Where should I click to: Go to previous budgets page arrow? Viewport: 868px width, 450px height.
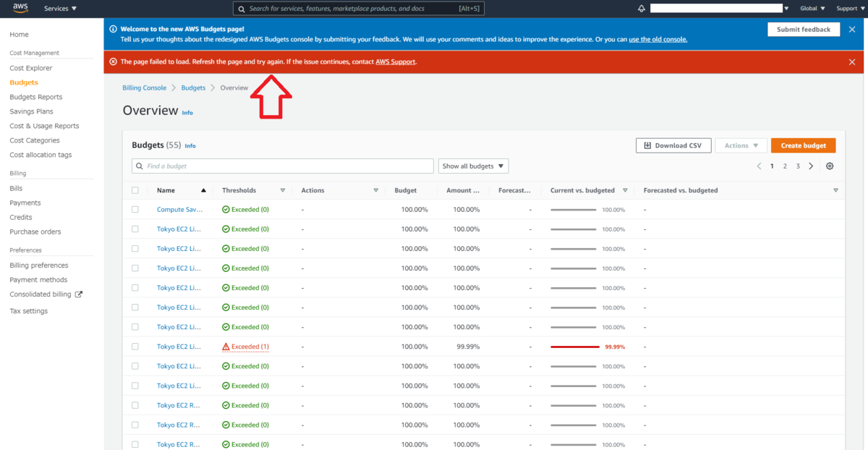coord(759,166)
